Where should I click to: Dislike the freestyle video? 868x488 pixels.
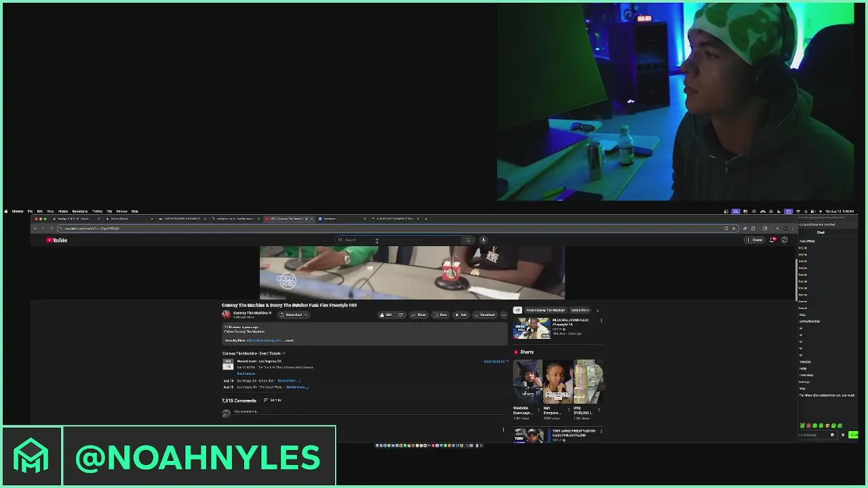pos(400,314)
